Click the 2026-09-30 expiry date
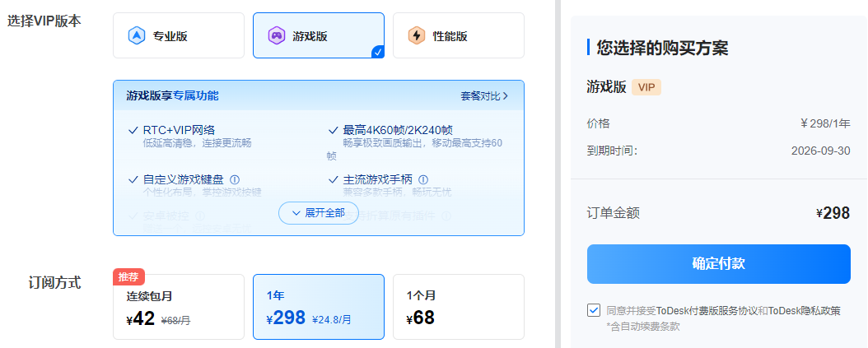Image resolution: width=868 pixels, height=348 pixels. (820, 151)
